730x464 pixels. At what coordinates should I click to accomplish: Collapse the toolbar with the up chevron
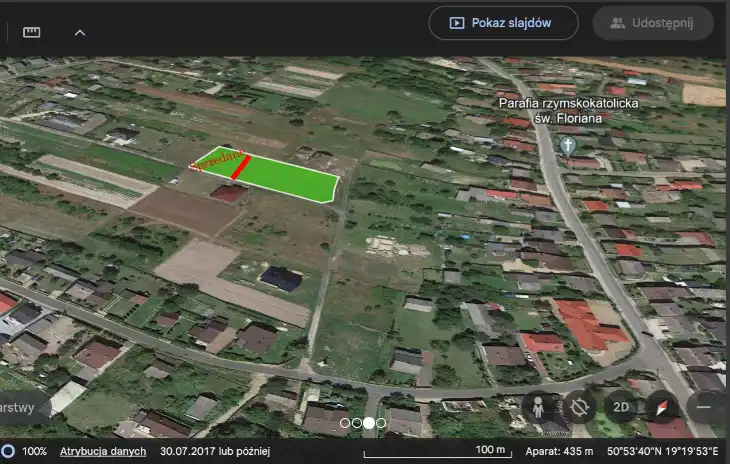tap(80, 32)
